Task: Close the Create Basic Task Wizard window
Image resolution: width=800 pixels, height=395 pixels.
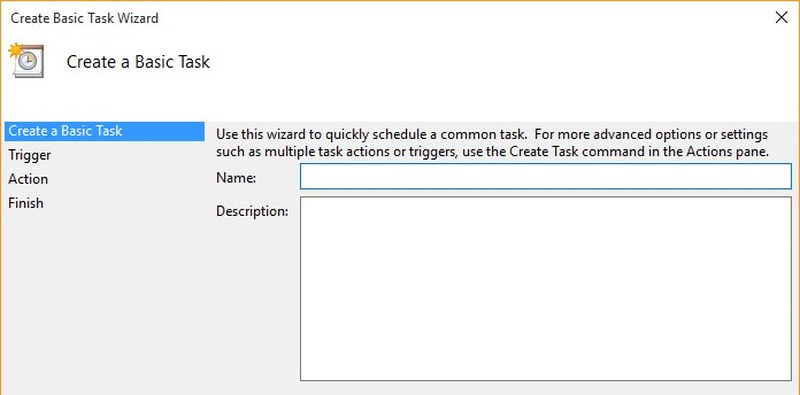Action: click(x=781, y=18)
